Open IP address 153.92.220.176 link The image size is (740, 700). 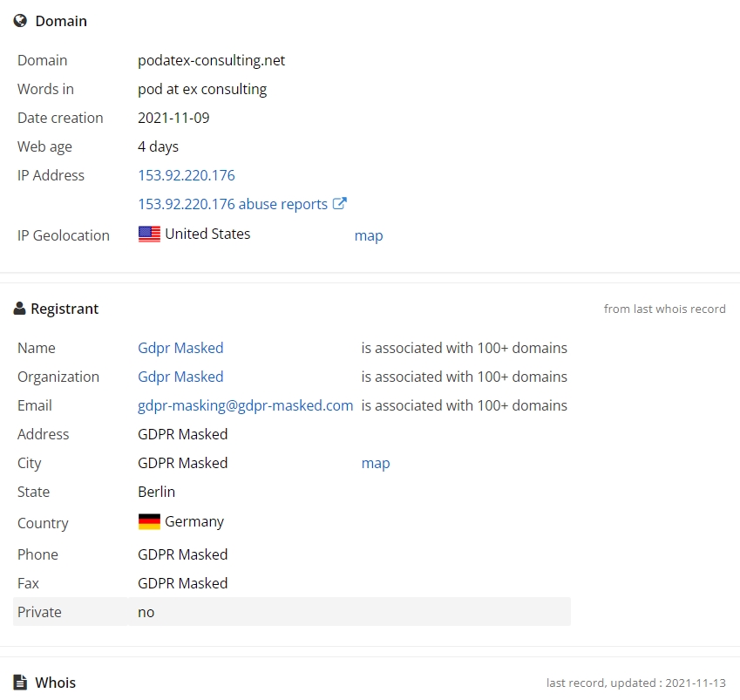[187, 175]
